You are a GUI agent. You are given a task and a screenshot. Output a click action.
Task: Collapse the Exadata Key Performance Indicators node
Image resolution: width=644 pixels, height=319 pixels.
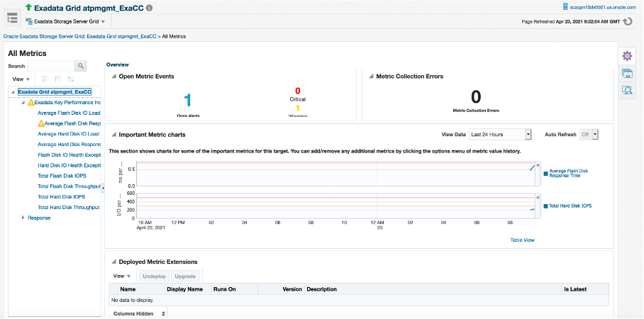click(23, 103)
